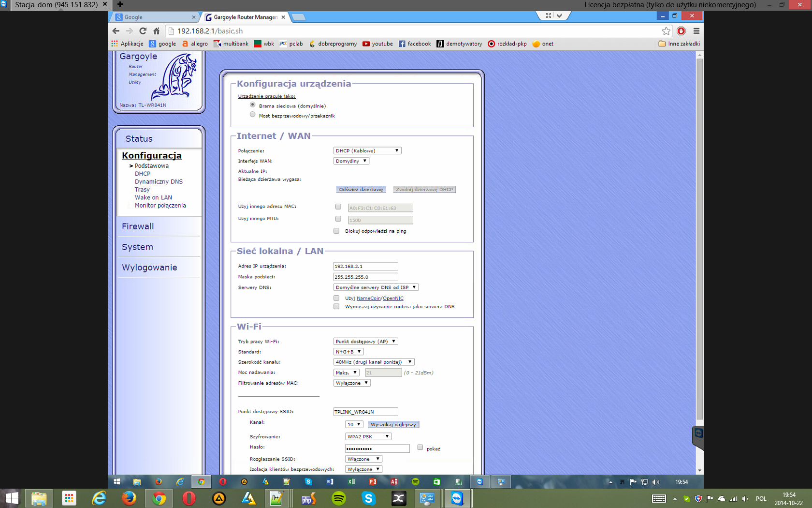Select the Most bezprzewodowy/przekaźnik radio option
Image resolution: width=812 pixels, height=508 pixels.
pos(252,115)
